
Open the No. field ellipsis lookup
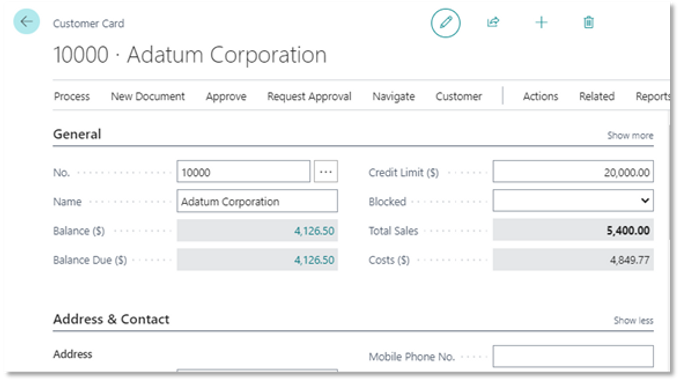(326, 172)
